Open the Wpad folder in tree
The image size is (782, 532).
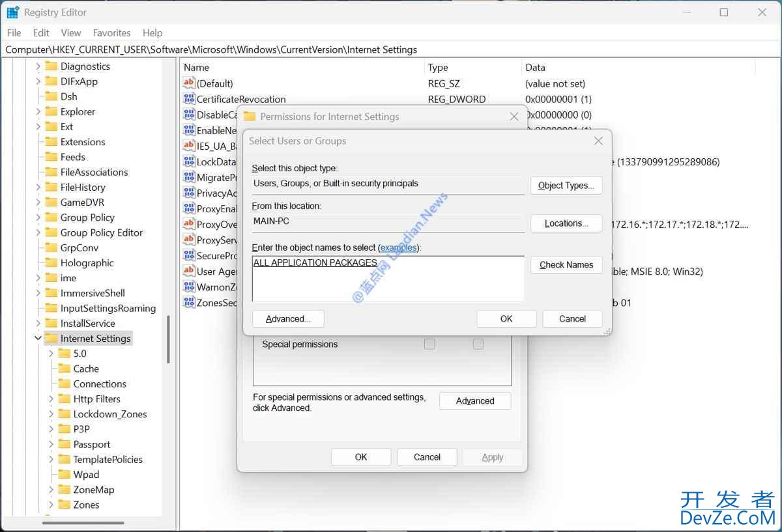coord(86,474)
